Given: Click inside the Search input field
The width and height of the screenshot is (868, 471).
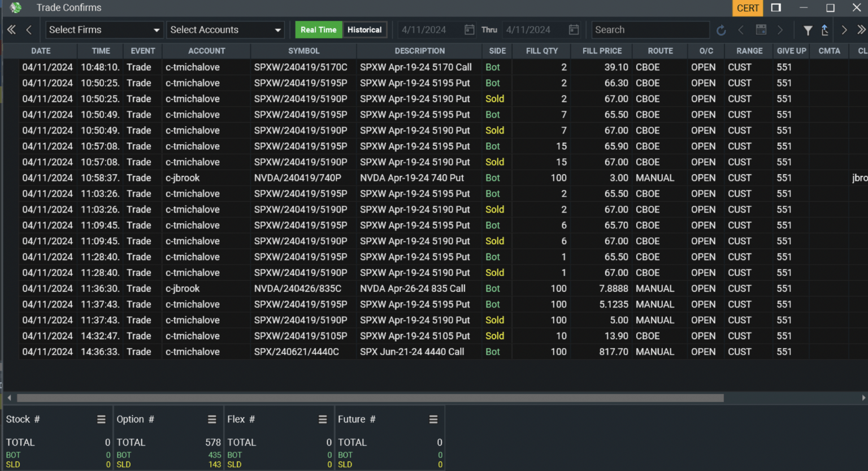Looking at the screenshot, I should (650, 29).
